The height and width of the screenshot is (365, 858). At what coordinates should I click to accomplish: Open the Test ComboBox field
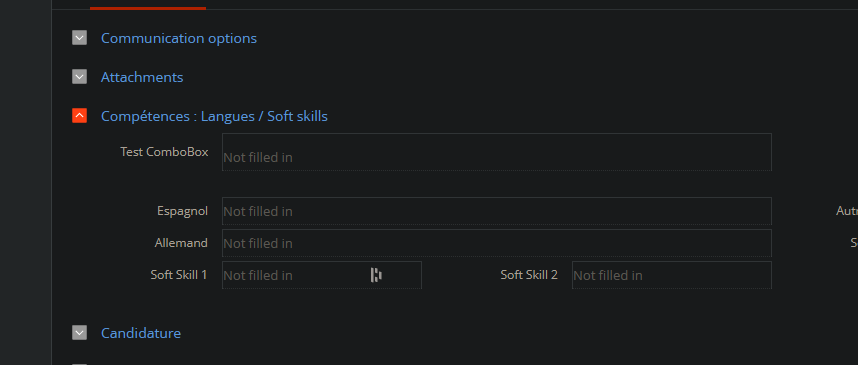click(497, 152)
